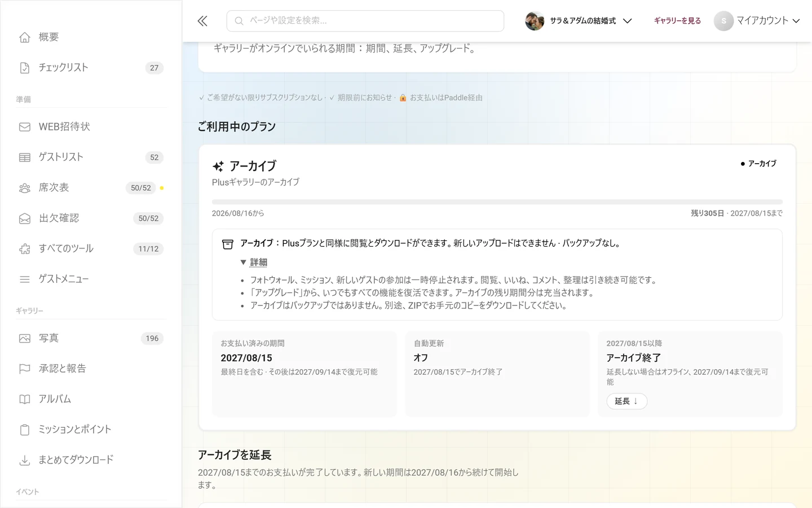
Task: Click the hamburger icon for ゲストメニュー
Action: [25, 279]
